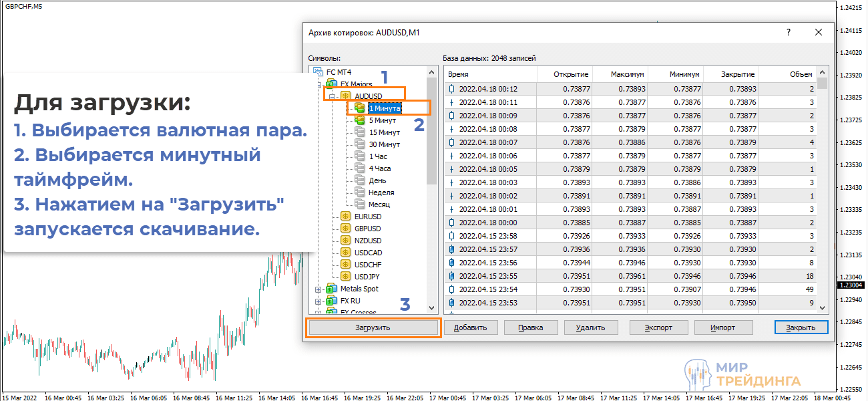The image size is (868, 401).
Task: Click the Объем column header
Action: point(788,74)
